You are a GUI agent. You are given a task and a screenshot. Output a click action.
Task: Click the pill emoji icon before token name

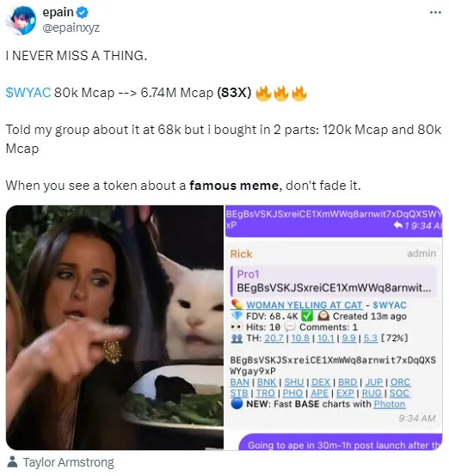click(x=237, y=304)
